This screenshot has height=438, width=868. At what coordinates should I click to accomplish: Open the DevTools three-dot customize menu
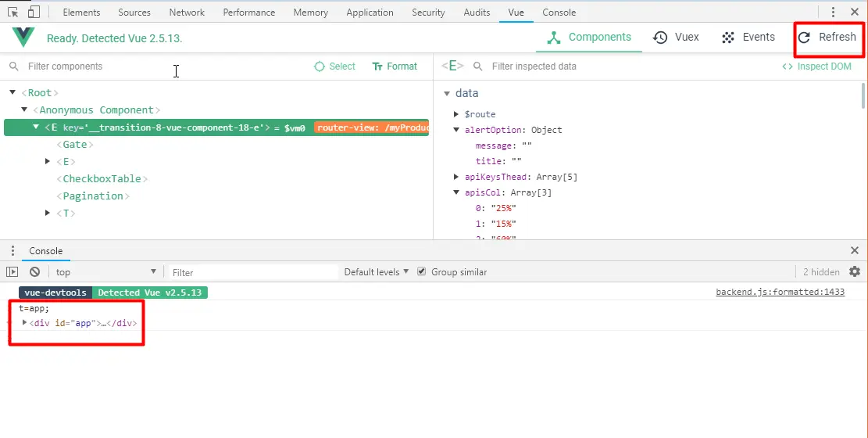click(833, 12)
